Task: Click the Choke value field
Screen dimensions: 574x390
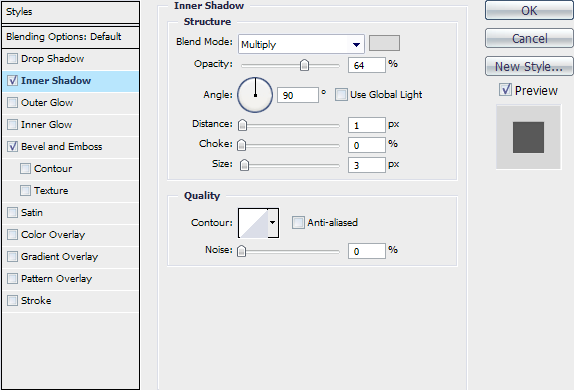Action: (x=367, y=145)
